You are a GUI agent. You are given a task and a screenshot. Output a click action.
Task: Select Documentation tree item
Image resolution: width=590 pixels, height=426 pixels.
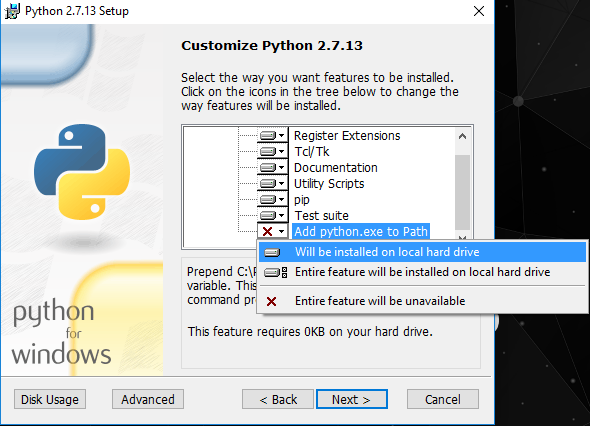point(336,167)
